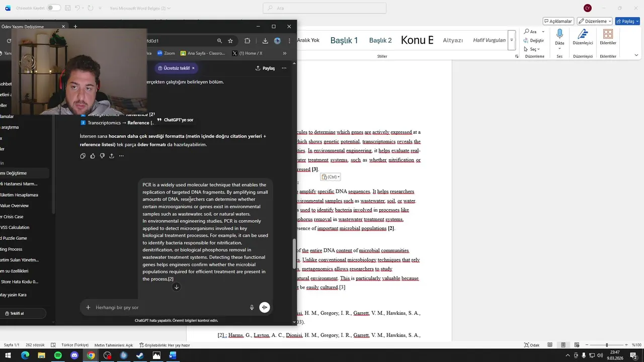Click the thumbs up on response

[93, 156]
